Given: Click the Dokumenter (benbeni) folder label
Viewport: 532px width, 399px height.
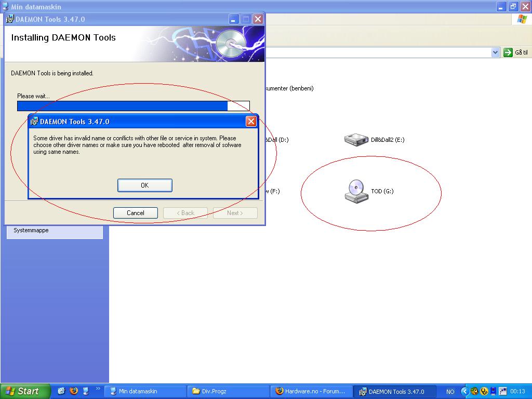Looking at the screenshot, I should click(x=289, y=88).
